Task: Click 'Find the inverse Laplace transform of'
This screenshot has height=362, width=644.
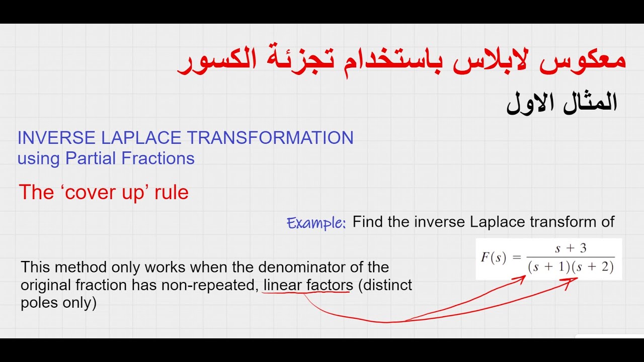Action: pyautogui.click(x=484, y=222)
